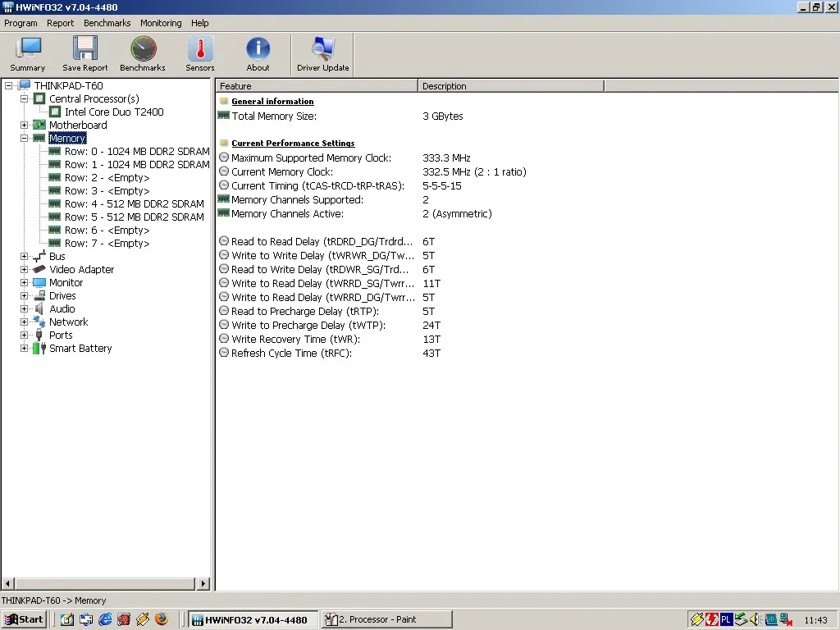The height and width of the screenshot is (630, 840).
Task: Select Row: 3 - <Empty> entry
Action: coord(107,190)
